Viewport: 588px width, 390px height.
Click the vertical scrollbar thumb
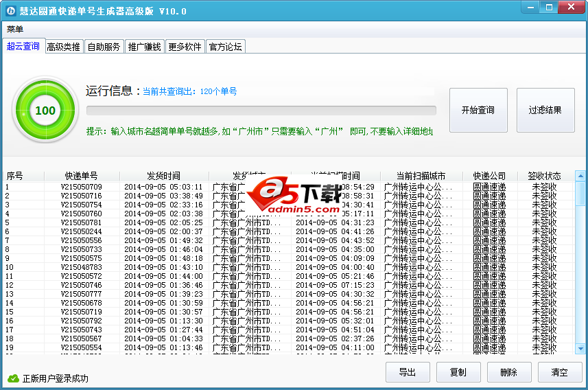(580, 193)
